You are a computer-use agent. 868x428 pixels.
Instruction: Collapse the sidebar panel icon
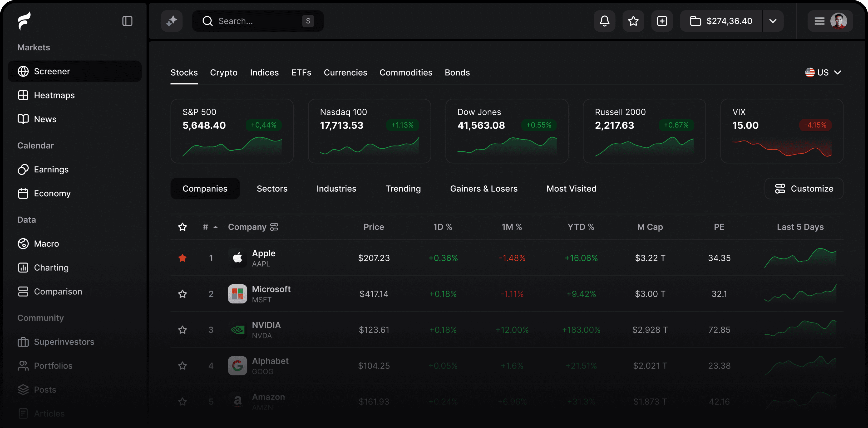coord(127,21)
